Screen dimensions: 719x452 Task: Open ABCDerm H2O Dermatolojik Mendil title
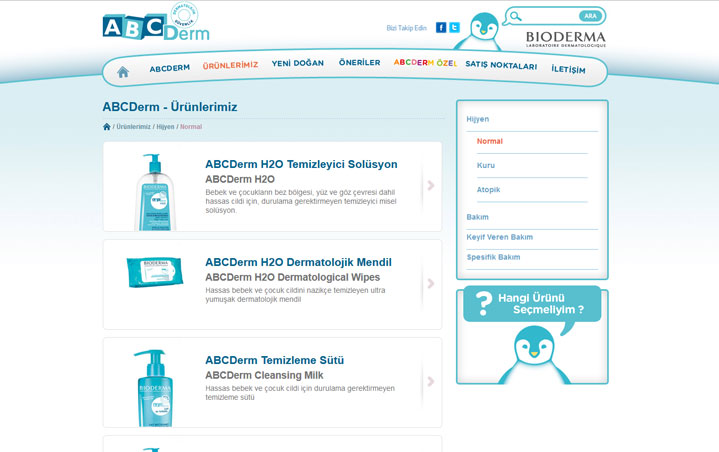298,262
